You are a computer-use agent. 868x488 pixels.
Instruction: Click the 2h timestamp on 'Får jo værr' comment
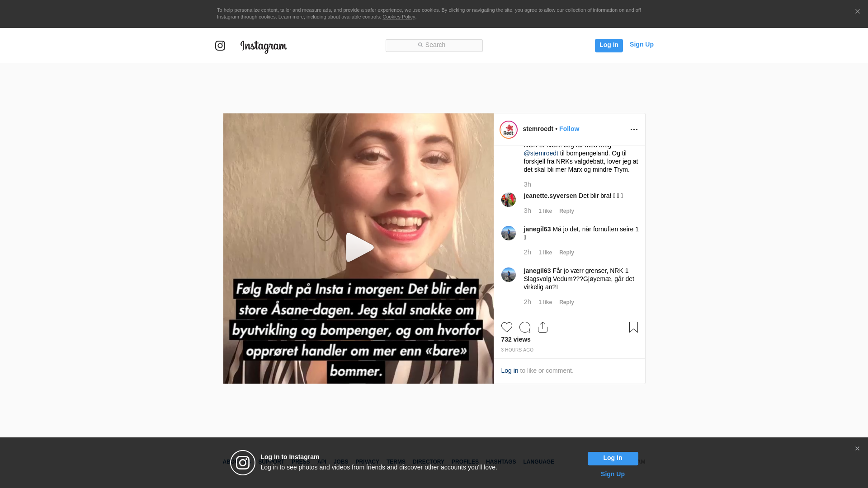coord(528,302)
